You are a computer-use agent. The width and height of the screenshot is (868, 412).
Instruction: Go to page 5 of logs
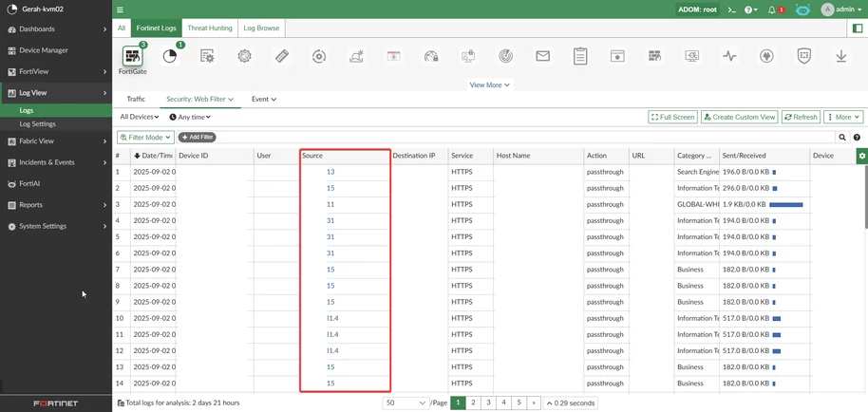coord(519,403)
